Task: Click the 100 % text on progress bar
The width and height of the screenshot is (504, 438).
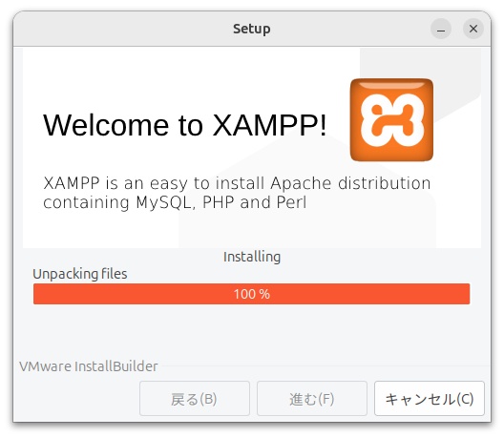Action: tap(252, 294)
